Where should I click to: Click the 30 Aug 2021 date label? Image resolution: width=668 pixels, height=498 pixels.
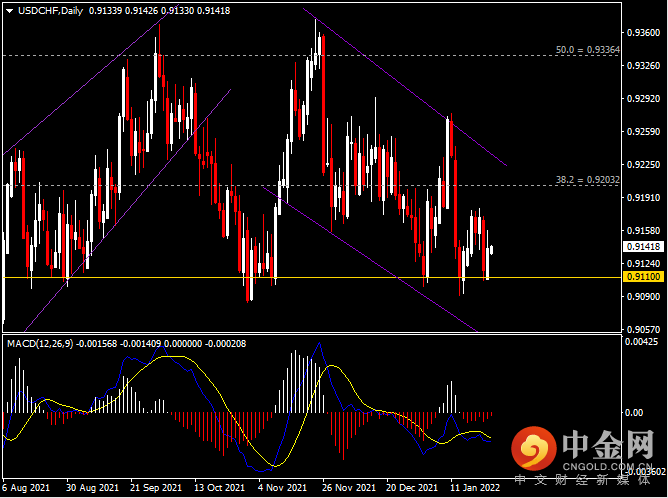[92, 487]
